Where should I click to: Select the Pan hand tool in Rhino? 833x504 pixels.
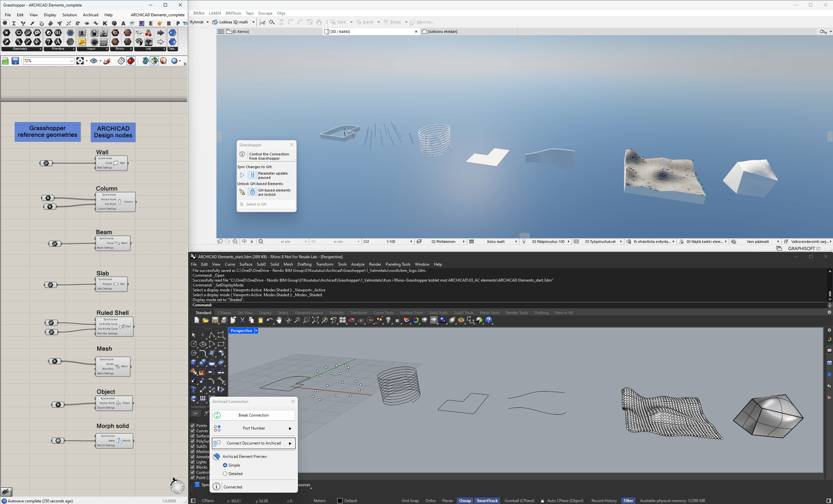click(279, 320)
